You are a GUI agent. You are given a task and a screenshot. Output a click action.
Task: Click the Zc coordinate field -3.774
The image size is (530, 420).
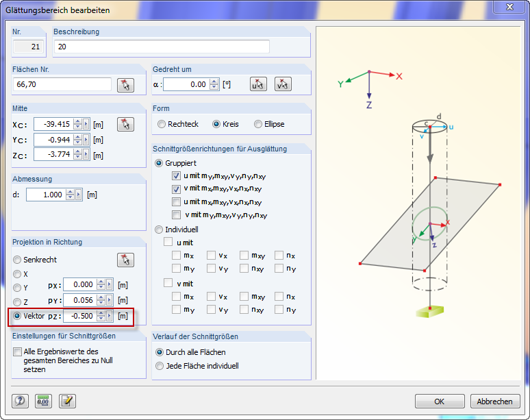point(53,155)
